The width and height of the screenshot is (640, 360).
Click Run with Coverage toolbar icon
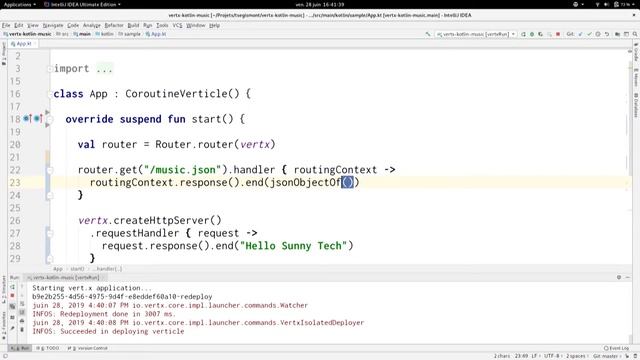tap(540, 34)
